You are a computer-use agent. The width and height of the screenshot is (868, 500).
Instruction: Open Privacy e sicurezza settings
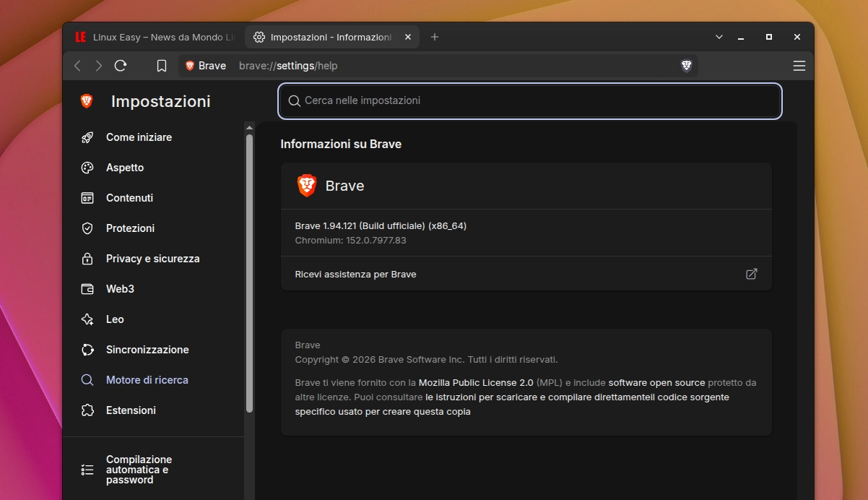tap(153, 259)
